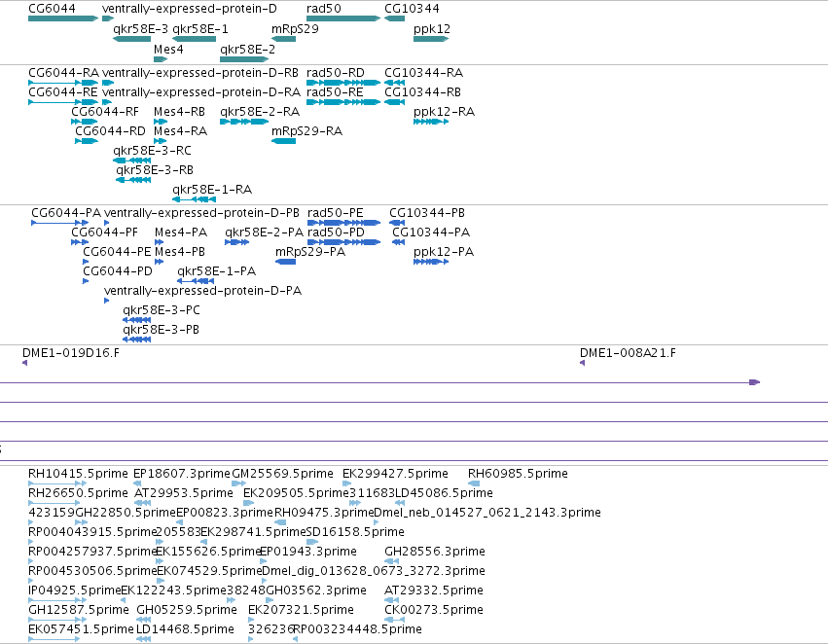Select the DME1-019D16.F BAC end label
Image resolution: width=828 pixels, height=644 pixels.
(71, 352)
